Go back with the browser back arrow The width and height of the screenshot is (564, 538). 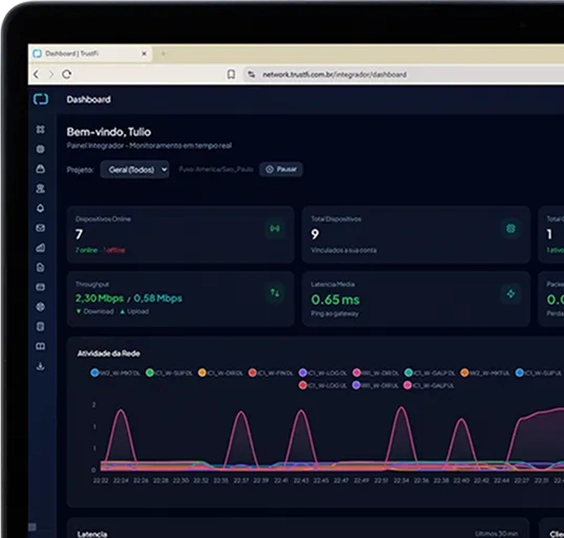(x=36, y=74)
